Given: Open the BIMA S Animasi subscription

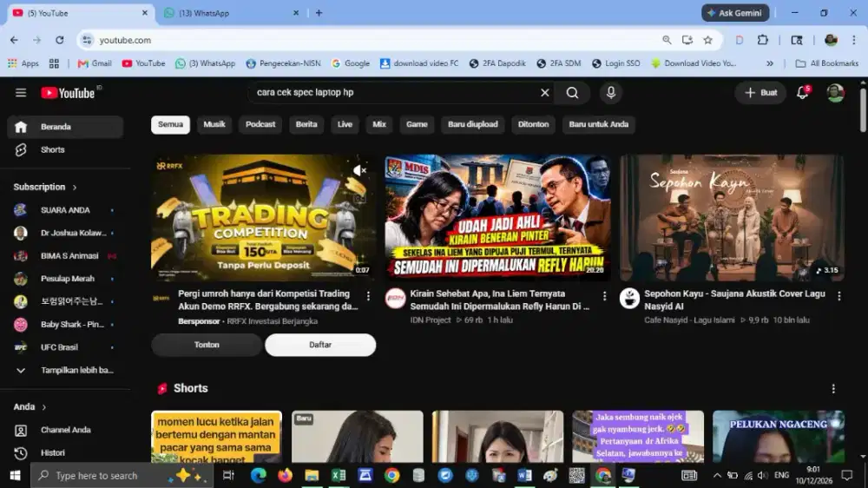Looking at the screenshot, I should coord(65,256).
